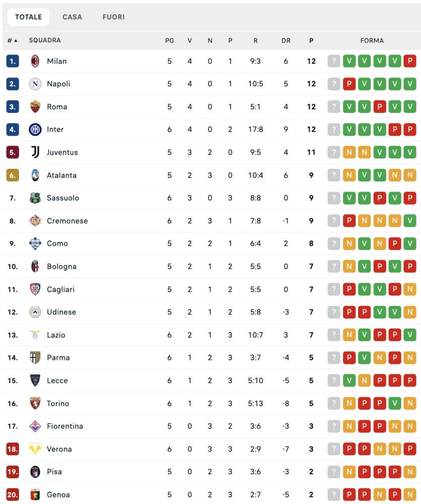The width and height of the screenshot is (421, 504).
Task: Click the Genoa club crest
Action: coord(35,495)
